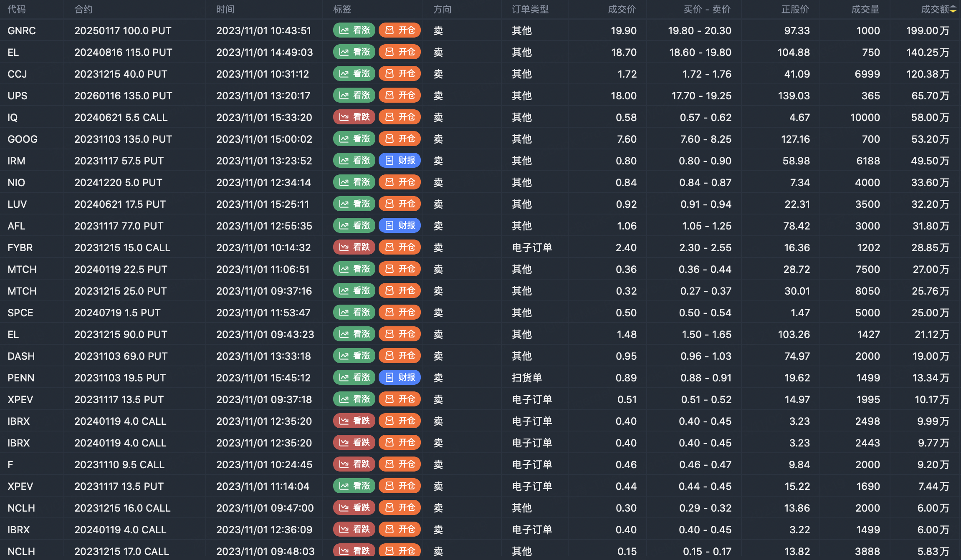
Task: Click underlying price 22.31 in LUV row
Action: (797, 204)
